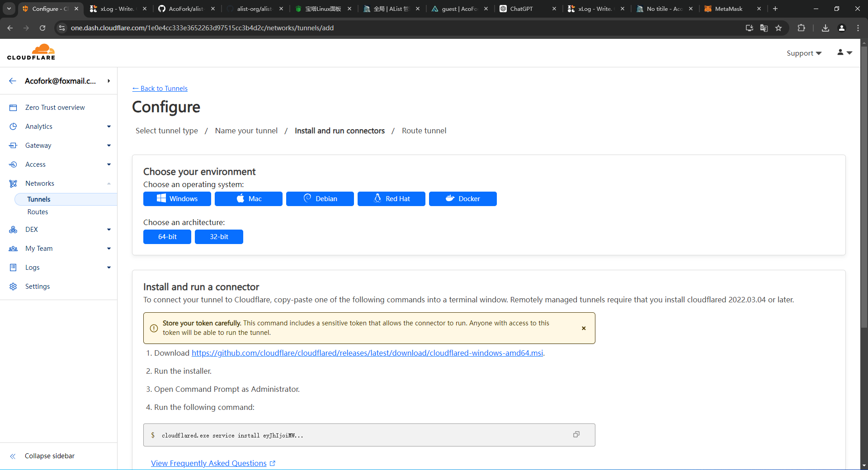The image size is (868, 470).
Task: Choose Mac operating system
Action: coord(249,199)
